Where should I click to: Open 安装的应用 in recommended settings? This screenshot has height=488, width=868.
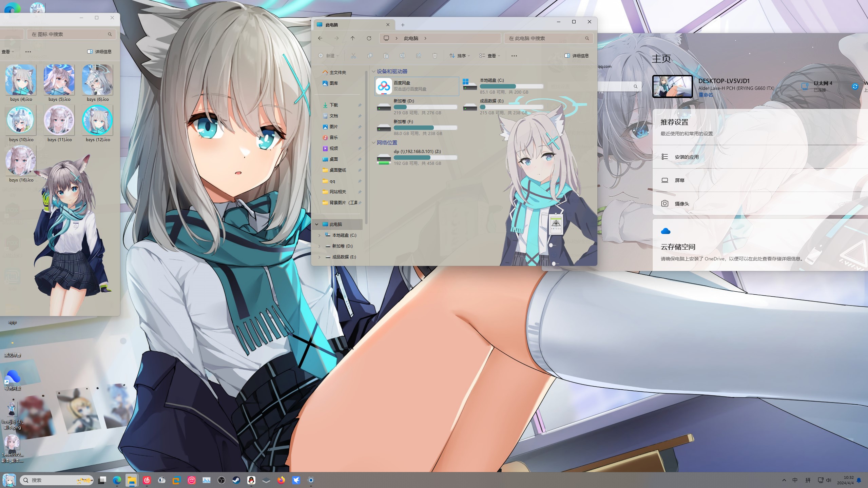[x=686, y=157]
